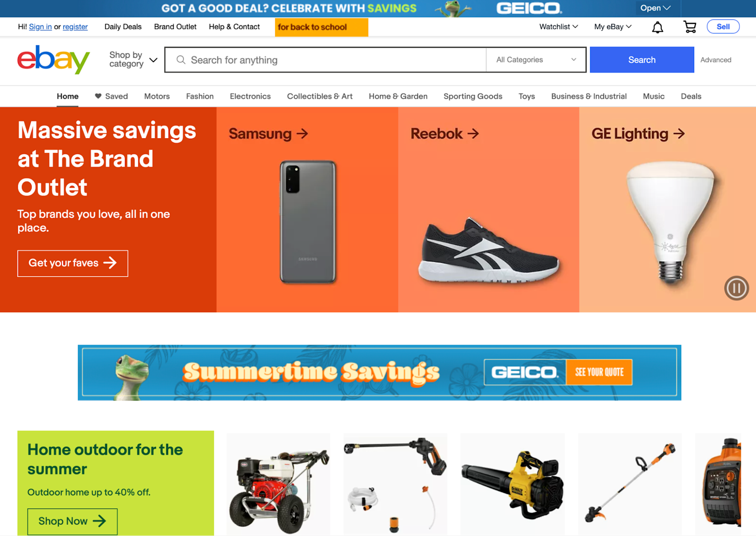Open the All Categories dropdown
756x536 pixels.
click(536, 60)
